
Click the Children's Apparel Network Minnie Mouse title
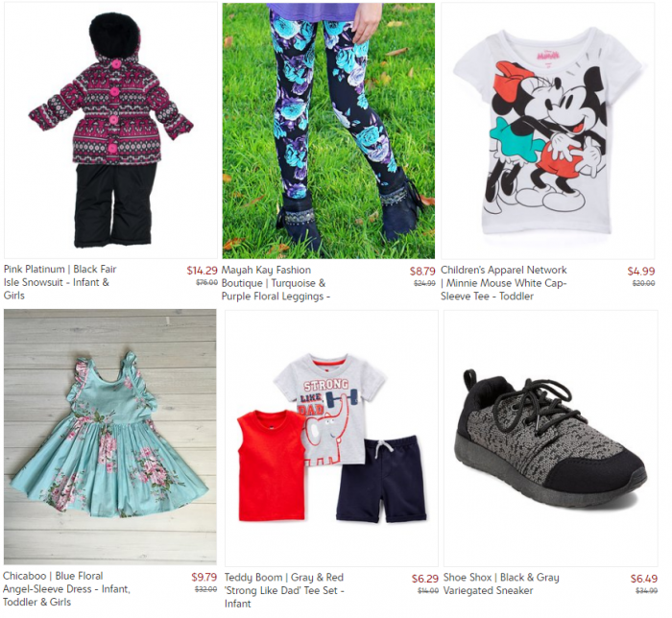pos(504,283)
